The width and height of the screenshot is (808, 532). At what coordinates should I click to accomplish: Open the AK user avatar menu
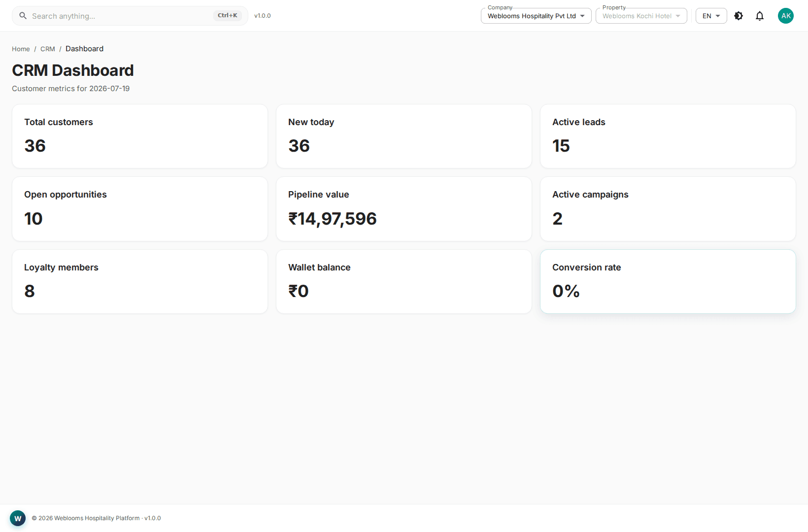click(x=786, y=16)
